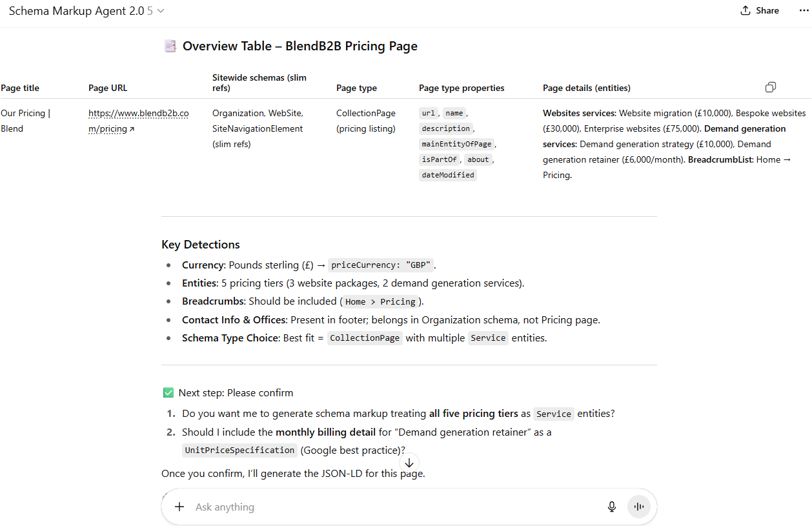Screen dimensions: 812x526
Task: Open the ellipsis options menu top right
Action: (803, 10)
